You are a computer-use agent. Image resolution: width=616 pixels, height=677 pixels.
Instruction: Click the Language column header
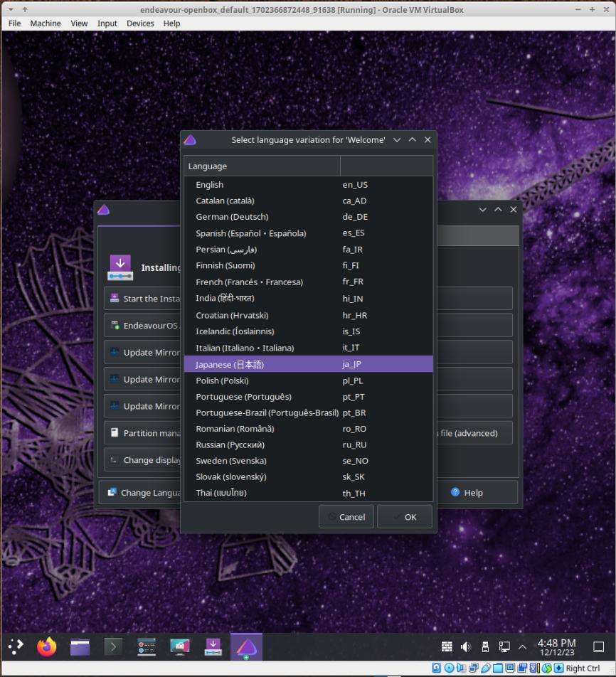[x=262, y=166]
